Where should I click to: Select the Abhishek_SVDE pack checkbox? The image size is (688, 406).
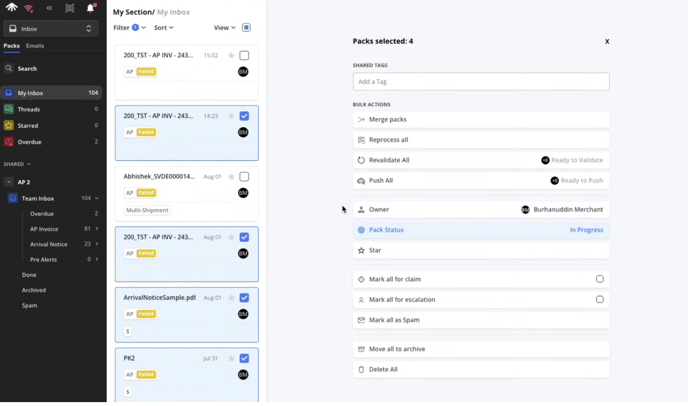(244, 177)
